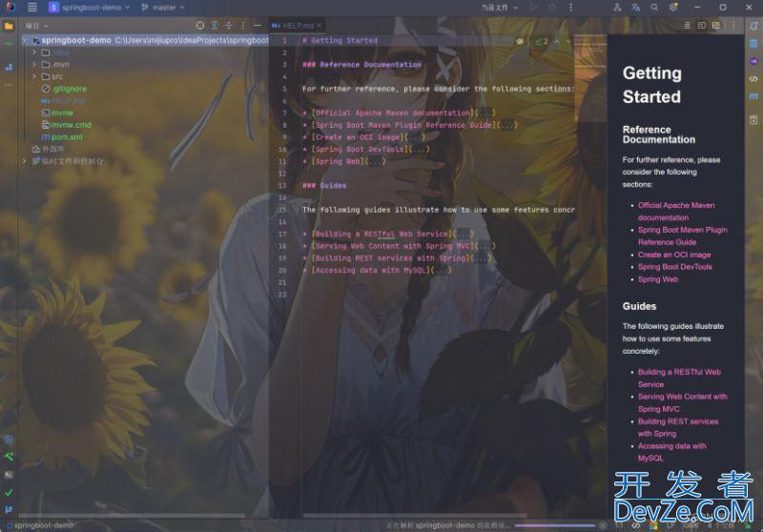This screenshot has height=532, width=763.
Task: Switch to preview-only view mode
Action: point(716,26)
